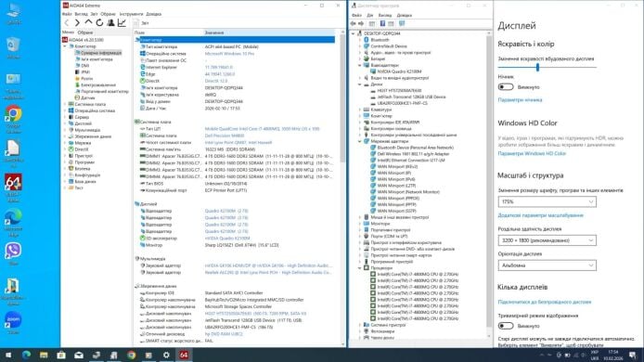Click the AIDA64 back navigation arrow

pos(67,23)
